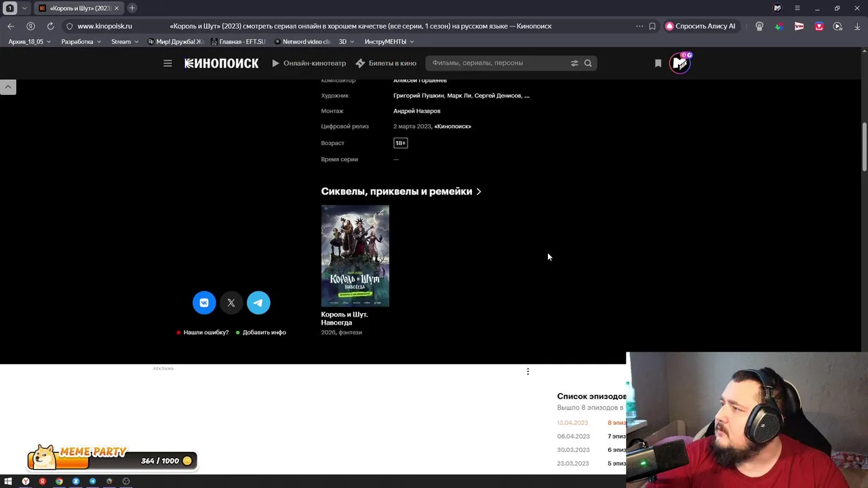Share via VK icon

[x=204, y=303]
